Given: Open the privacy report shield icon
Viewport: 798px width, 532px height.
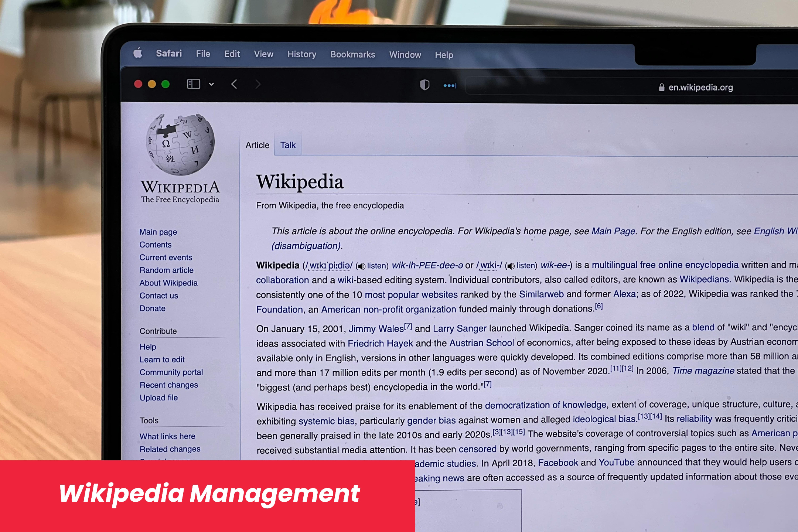Looking at the screenshot, I should pos(424,85).
